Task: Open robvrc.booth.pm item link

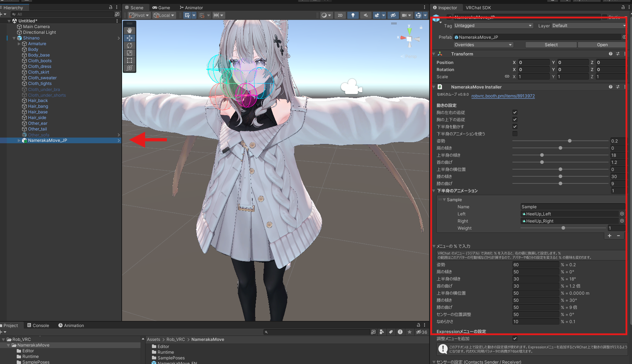Action: point(503,96)
